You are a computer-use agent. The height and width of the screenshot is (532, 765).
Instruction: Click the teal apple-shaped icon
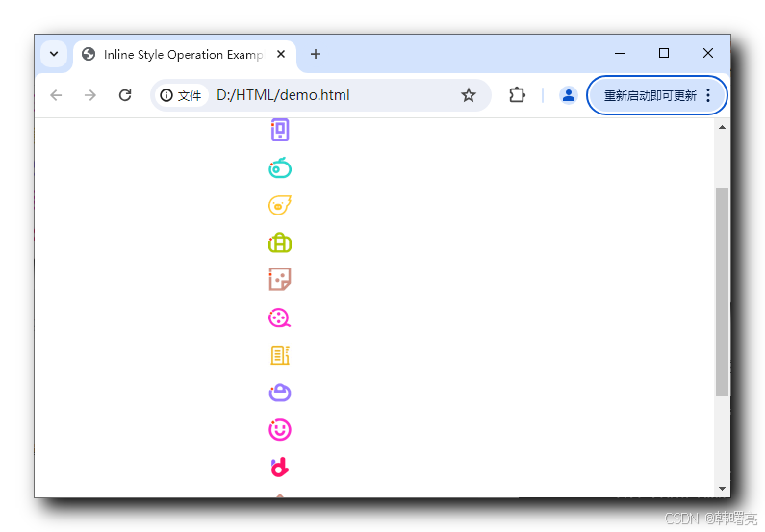[x=280, y=167]
